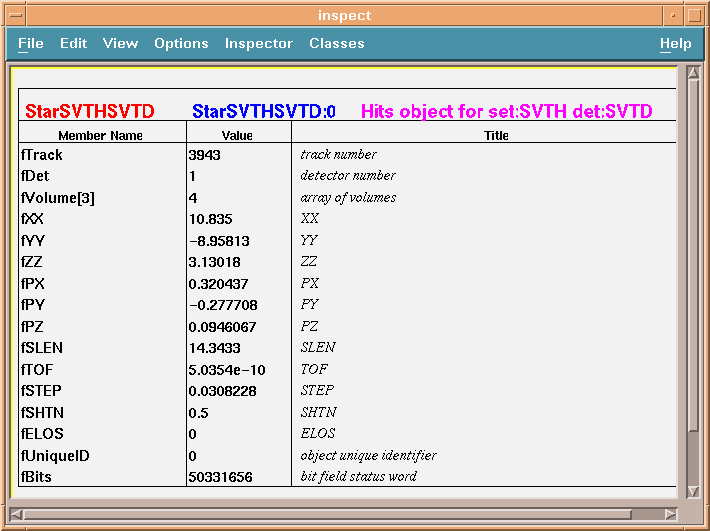Click the vertical scrollbar down arrow
Viewport: 710px width, 531px height.
point(693,491)
